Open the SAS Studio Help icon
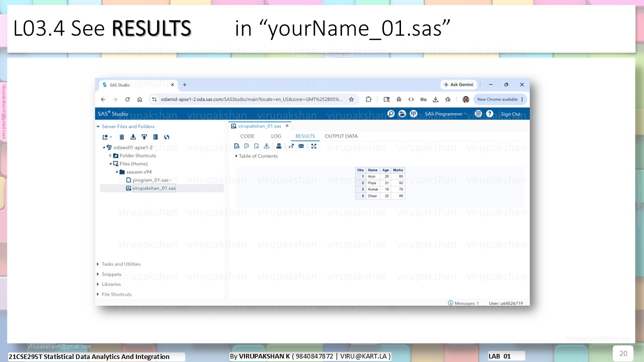The image size is (644, 362). point(490,114)
